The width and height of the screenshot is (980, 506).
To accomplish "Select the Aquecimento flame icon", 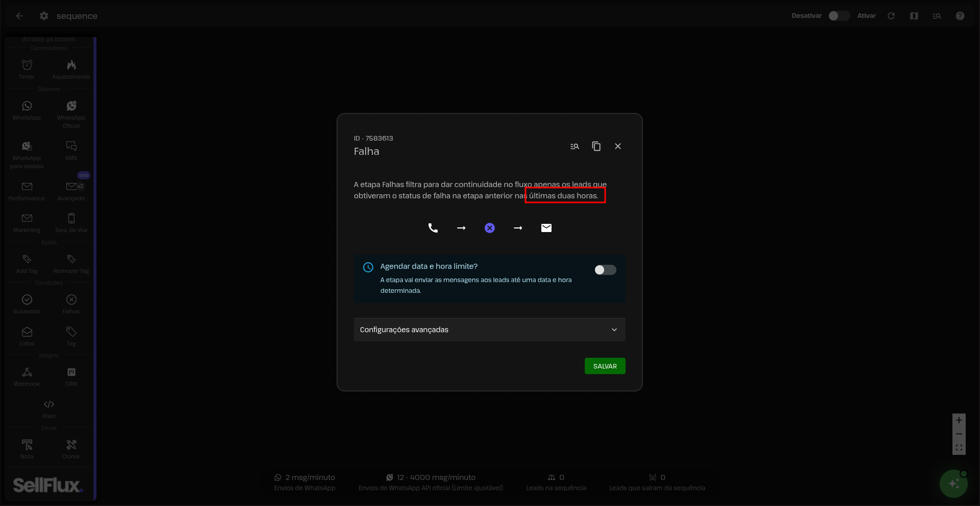I will [71, 65].
